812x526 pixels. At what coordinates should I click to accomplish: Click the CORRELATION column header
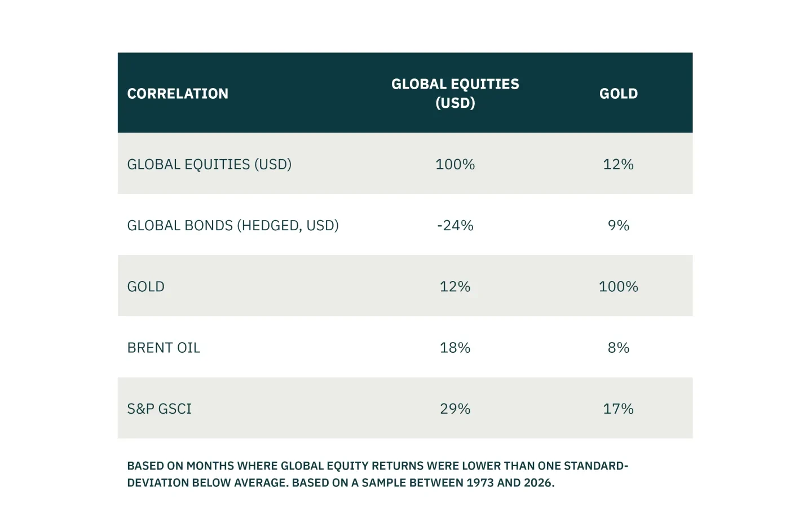tap(178, 94)
